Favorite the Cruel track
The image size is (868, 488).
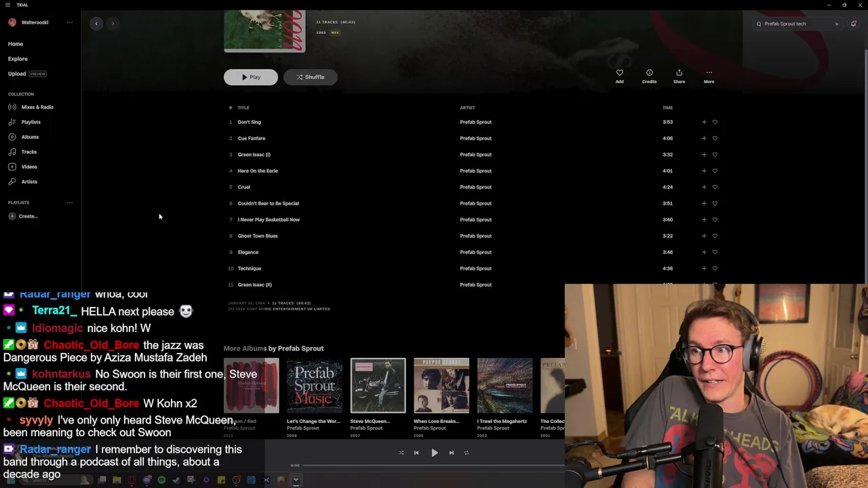715,187
